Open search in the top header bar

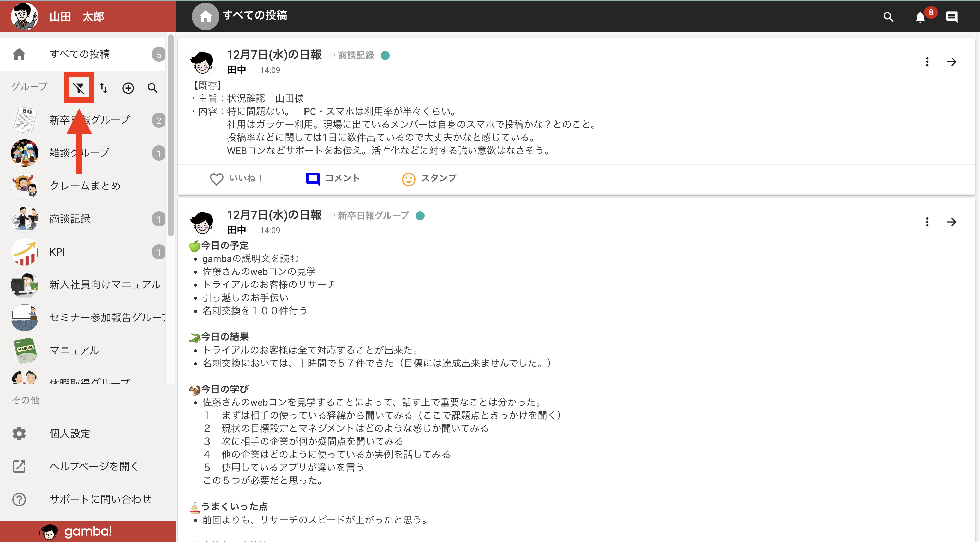coord(888,17)
